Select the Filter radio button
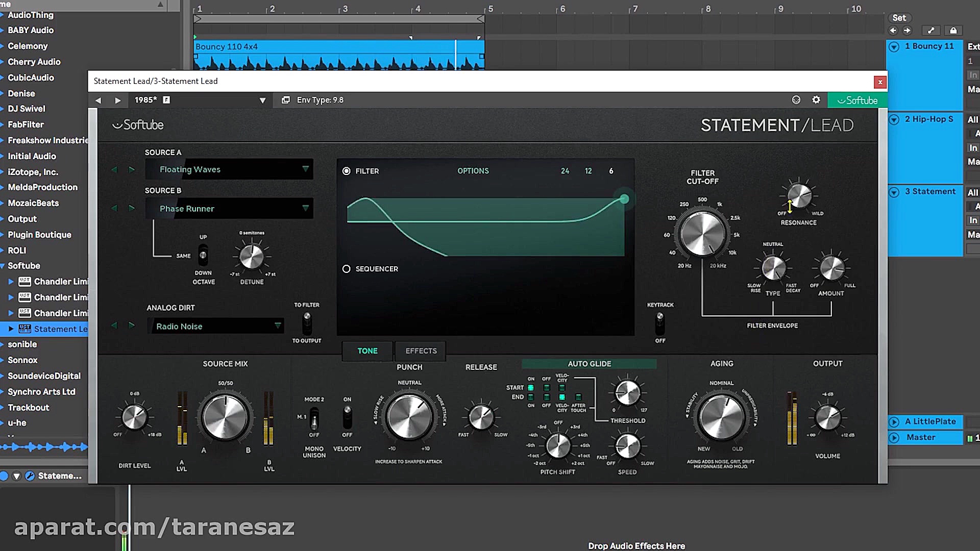Viewport: 980px width, 551px height. coord(347,171)
